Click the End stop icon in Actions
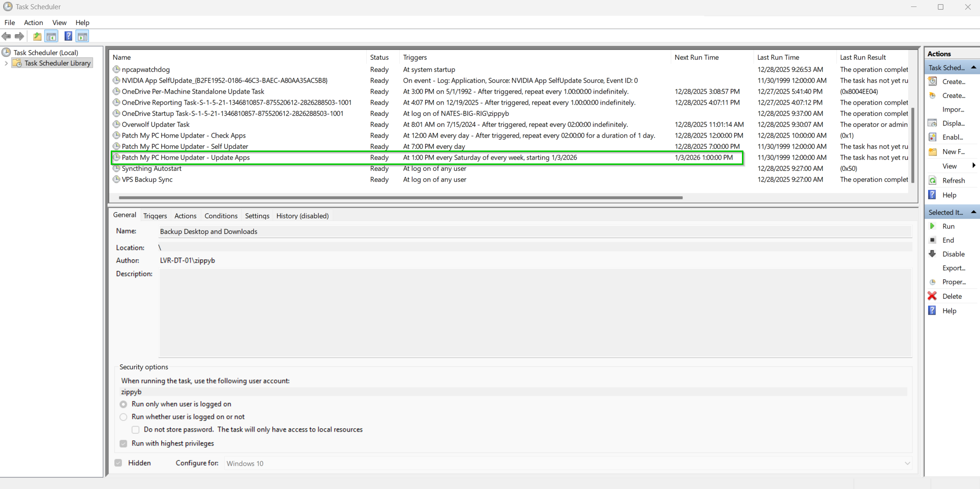 pyautogui.click(x=932, y=240)
